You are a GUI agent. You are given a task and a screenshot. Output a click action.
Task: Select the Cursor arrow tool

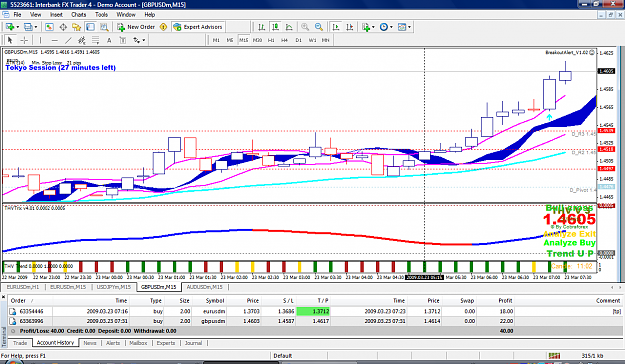10,40
